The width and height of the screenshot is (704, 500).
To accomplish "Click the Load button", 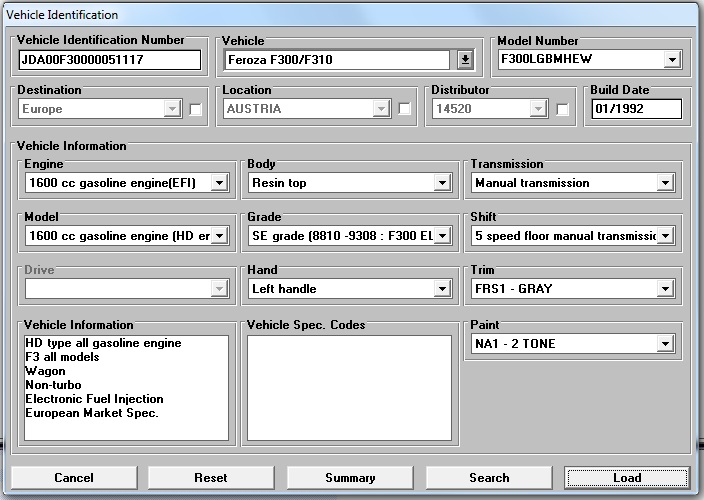I will [x=627, y=478].
